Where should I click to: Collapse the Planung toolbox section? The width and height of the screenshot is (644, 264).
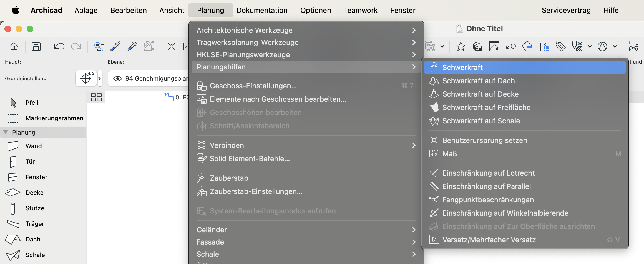(6, 132)
